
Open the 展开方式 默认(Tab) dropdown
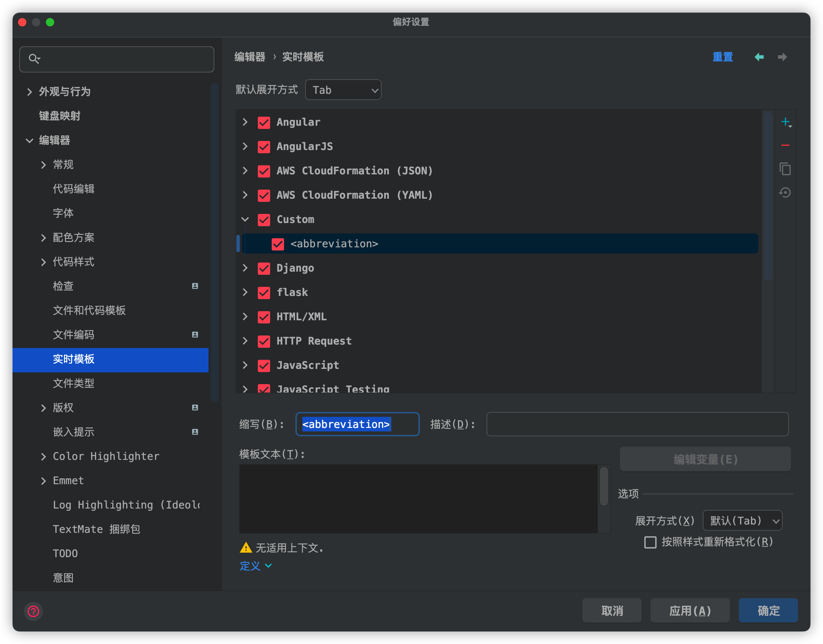pyautogui.click(x=742, y=521)
